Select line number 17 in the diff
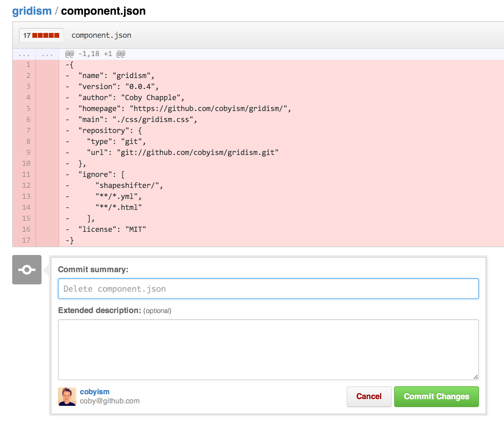504x429 pixels. point(26,240)
